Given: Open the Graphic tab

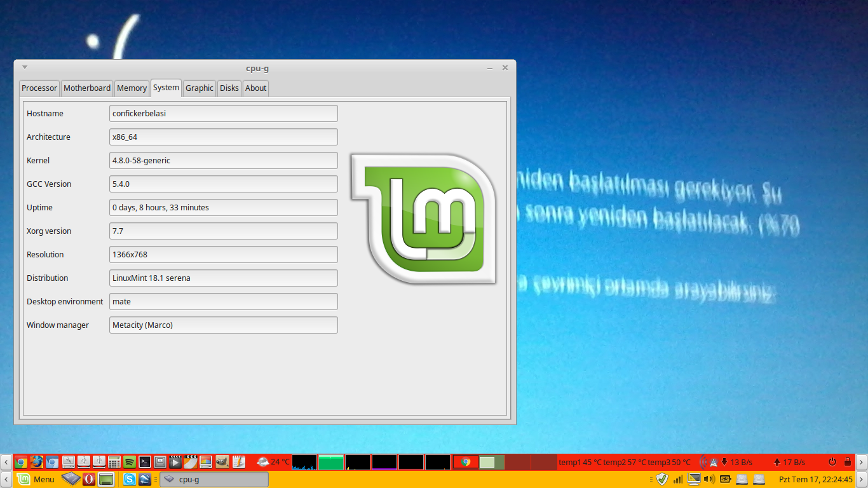Looking at the screenshot, I should tap(200, 88).
